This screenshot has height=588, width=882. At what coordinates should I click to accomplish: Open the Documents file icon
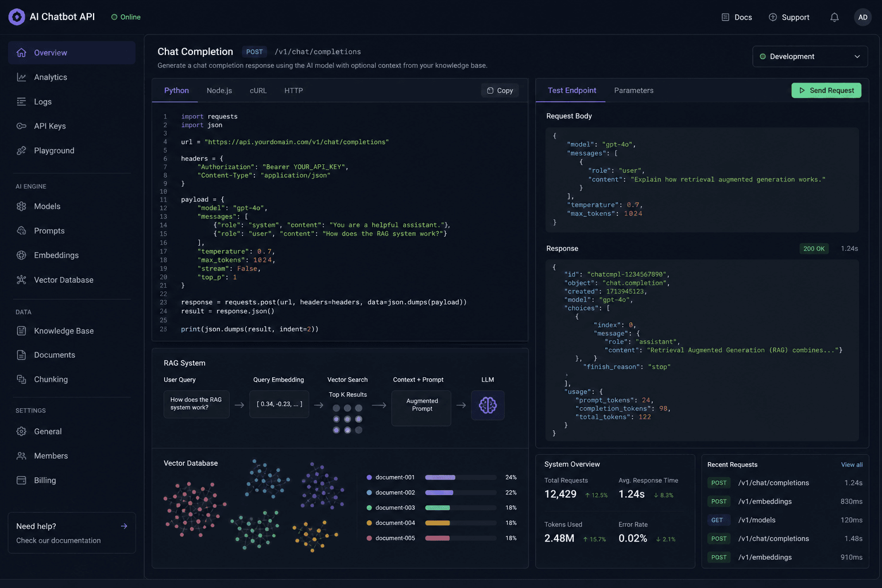pos(21,355)
